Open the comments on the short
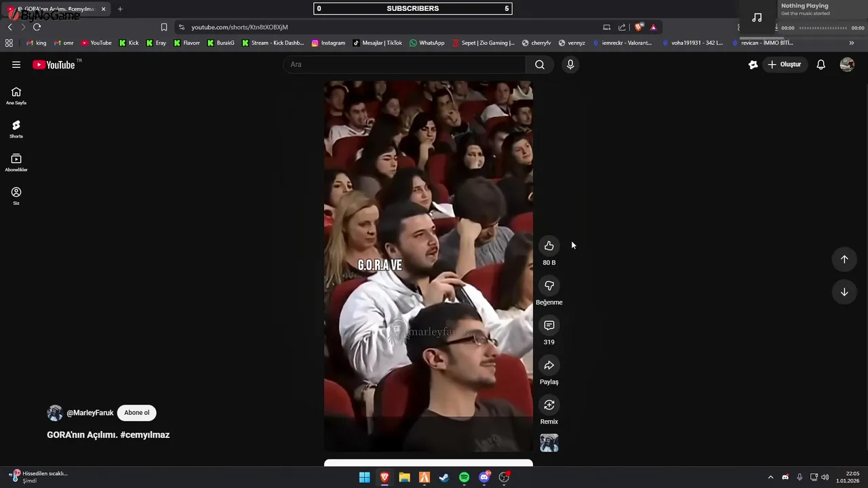The height and width of the screenshot is (488, 868). coord(549,325)
